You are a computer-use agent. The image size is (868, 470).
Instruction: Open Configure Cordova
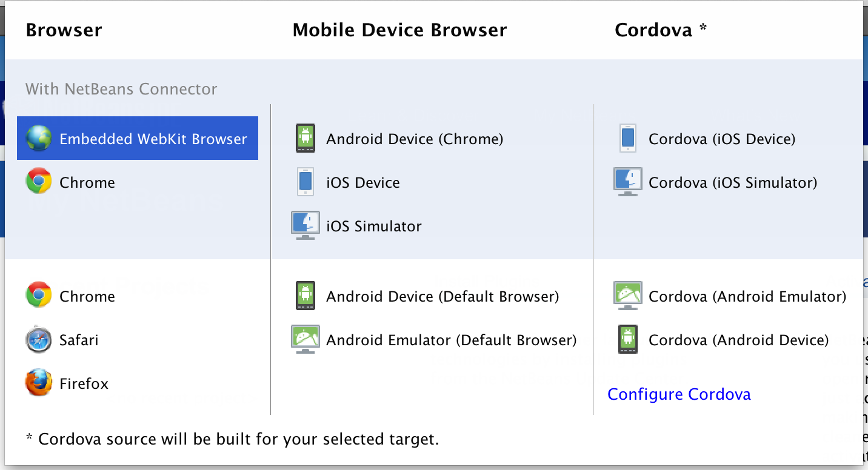click(x=679, y=394)
